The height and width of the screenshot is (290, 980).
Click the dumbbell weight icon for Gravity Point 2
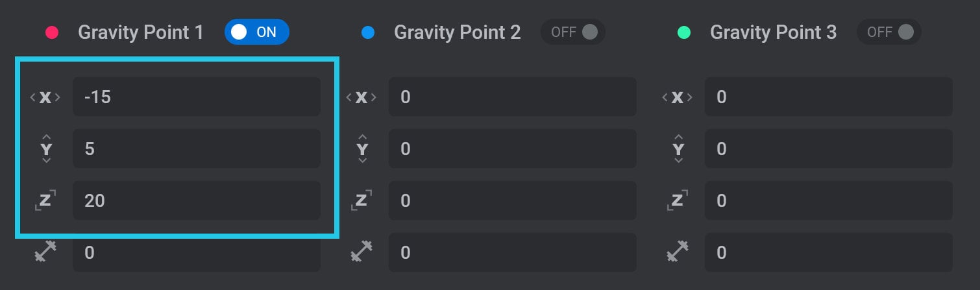point(361,252)
